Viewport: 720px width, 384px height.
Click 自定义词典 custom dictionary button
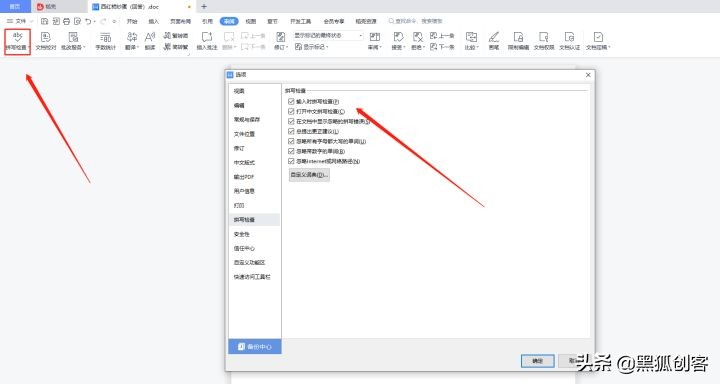click(x=309, y=175)
